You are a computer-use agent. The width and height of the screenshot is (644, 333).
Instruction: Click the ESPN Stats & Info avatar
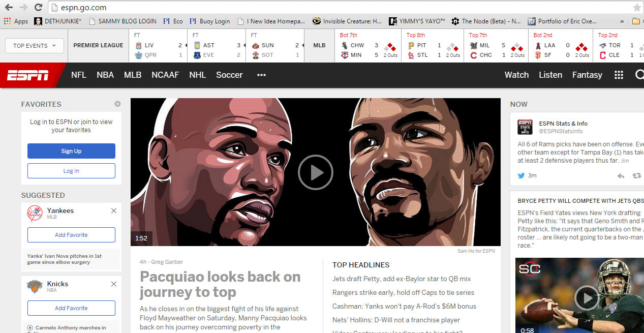pyautogui.click(x=525, y=127)
